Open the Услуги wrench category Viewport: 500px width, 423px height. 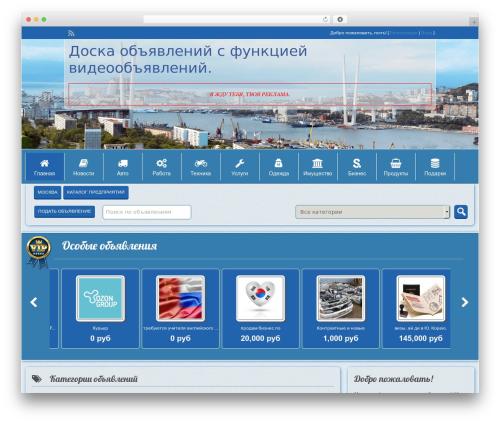[x=240, y=167]
